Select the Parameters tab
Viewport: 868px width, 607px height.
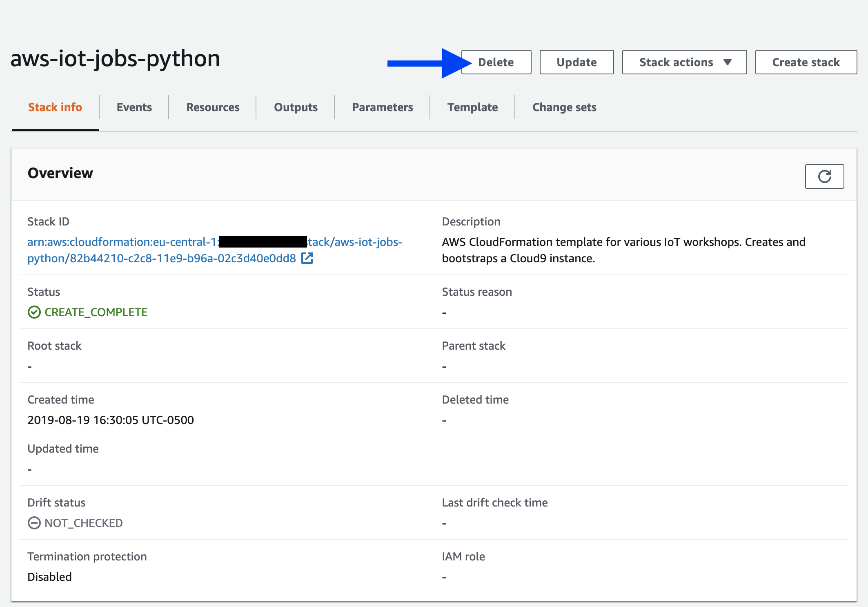pyautogui.click(x=382, y=107)
